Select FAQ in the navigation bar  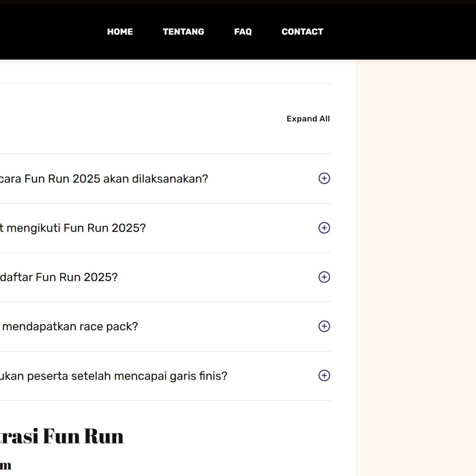coord(243,32)
